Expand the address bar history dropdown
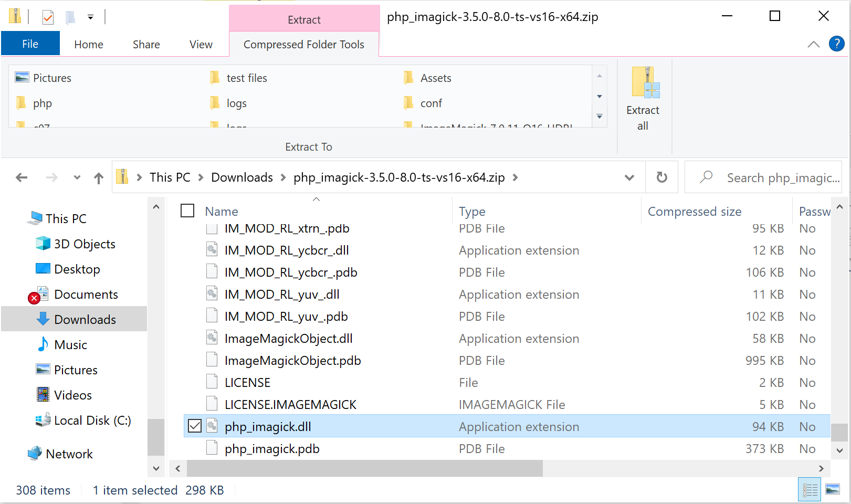Screen dimensions: 851x504 (629, 178)
